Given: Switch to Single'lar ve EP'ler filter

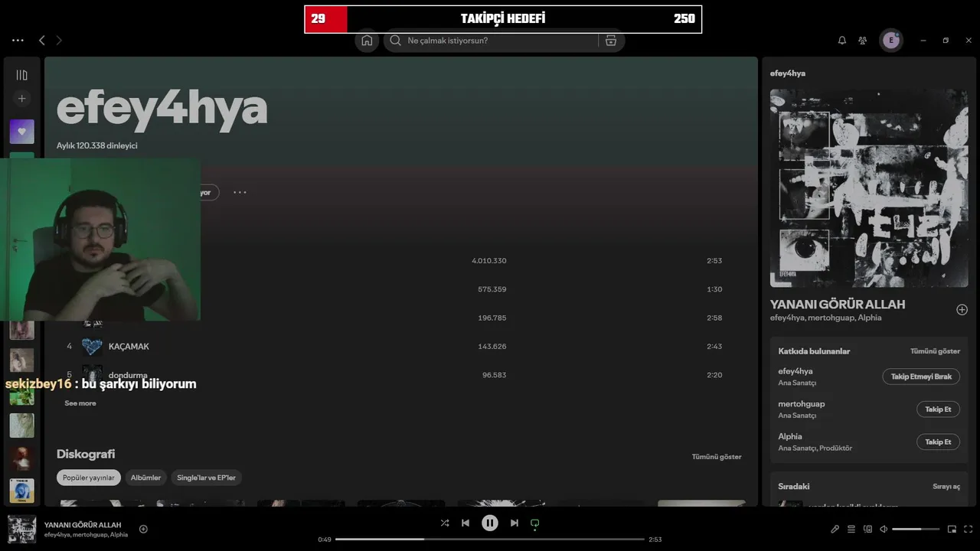Looking at the screenshot, I should coord(206,478).
